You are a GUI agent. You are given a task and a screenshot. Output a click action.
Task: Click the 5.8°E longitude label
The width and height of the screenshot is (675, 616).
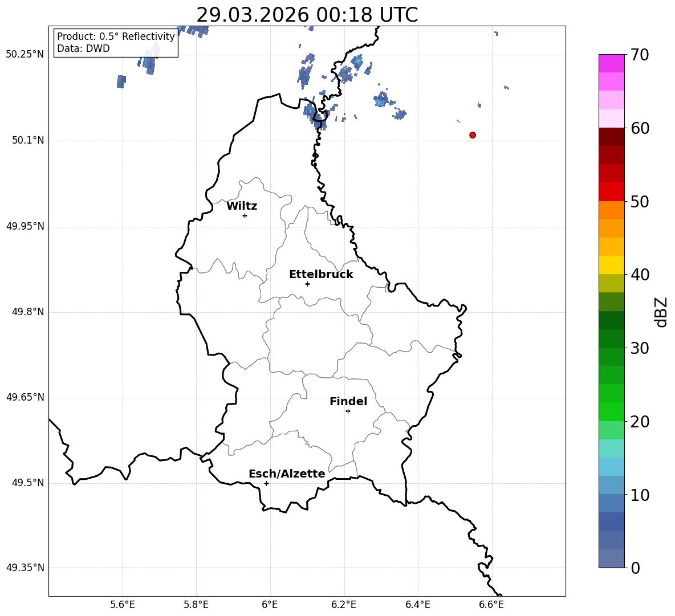pyautogui.click(x=196, y=605)
